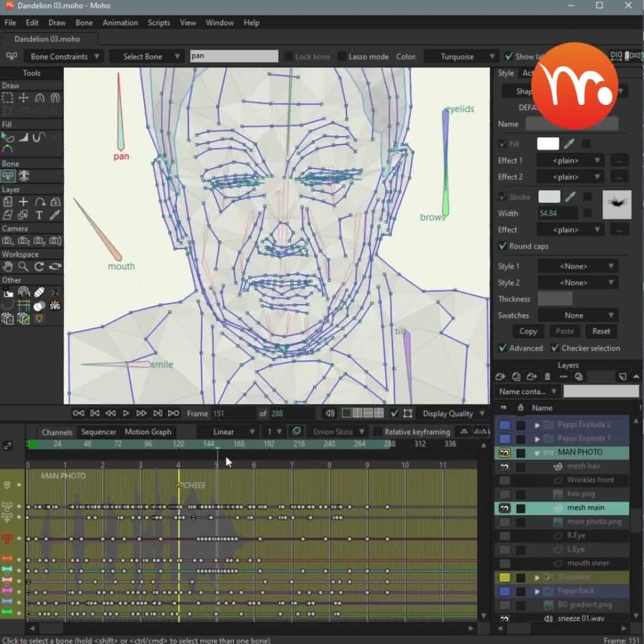Viewport: 644px width, 644px height.
Task: Pick stroke color with eyedropper icon
Action: tap(570, 196)
